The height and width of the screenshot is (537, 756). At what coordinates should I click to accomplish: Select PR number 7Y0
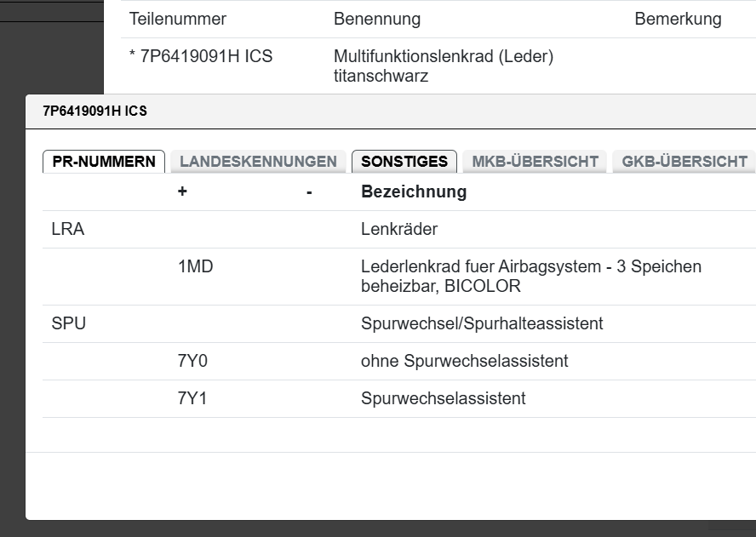tap(192, 361)
